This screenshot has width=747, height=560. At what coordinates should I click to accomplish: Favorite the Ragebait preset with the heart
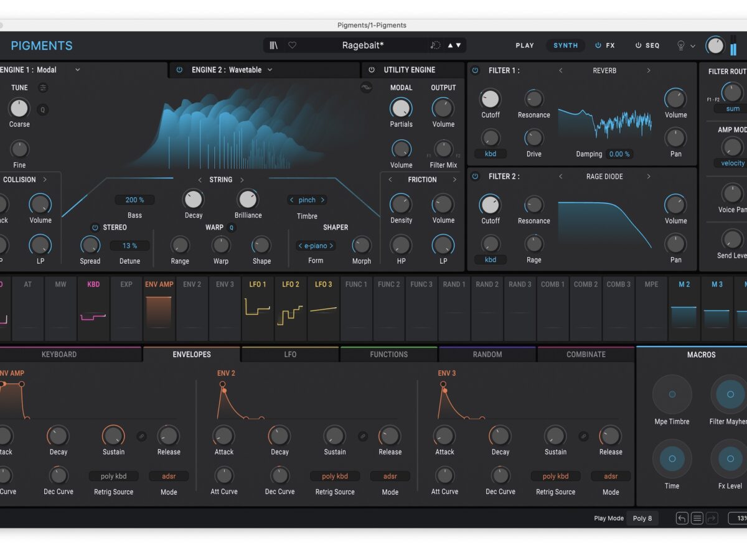tap(292, 45)
